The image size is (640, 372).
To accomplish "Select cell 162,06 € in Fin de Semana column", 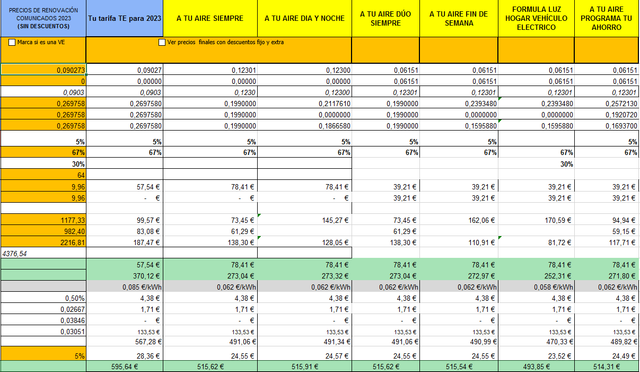I will pos(459,220).
